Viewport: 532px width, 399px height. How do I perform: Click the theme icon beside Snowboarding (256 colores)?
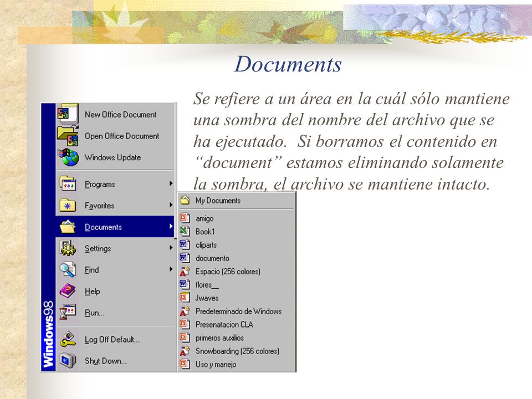click(x=185, y=350)
